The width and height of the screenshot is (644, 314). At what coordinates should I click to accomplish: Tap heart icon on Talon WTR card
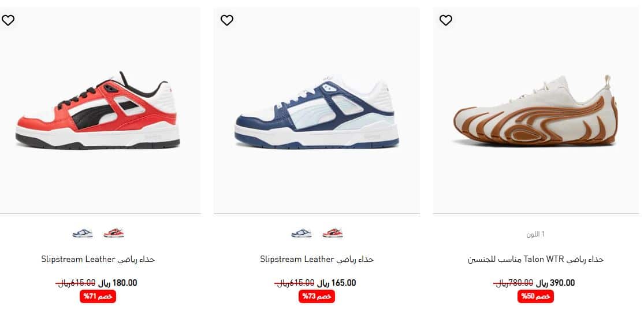[x=446, y=20]
